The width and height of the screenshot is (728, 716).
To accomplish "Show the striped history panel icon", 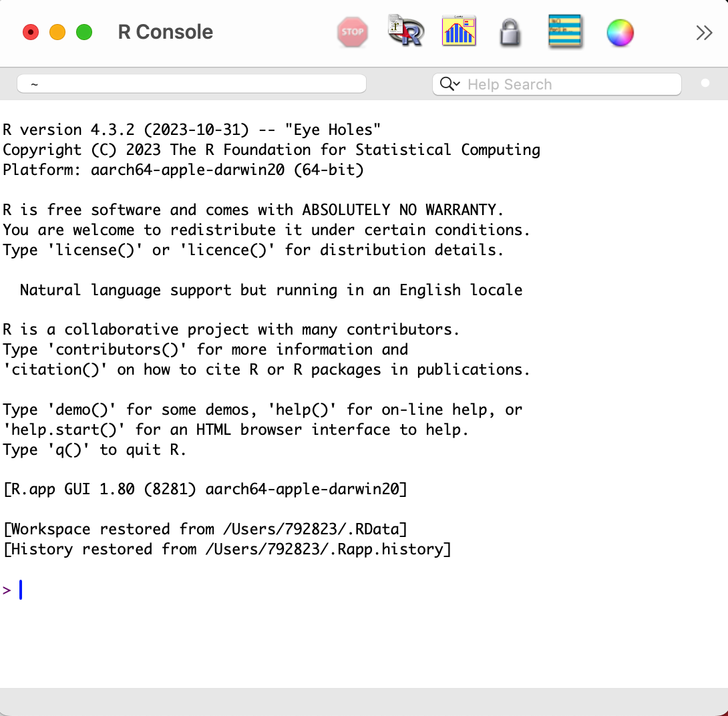I will click(x=565, y=31).
